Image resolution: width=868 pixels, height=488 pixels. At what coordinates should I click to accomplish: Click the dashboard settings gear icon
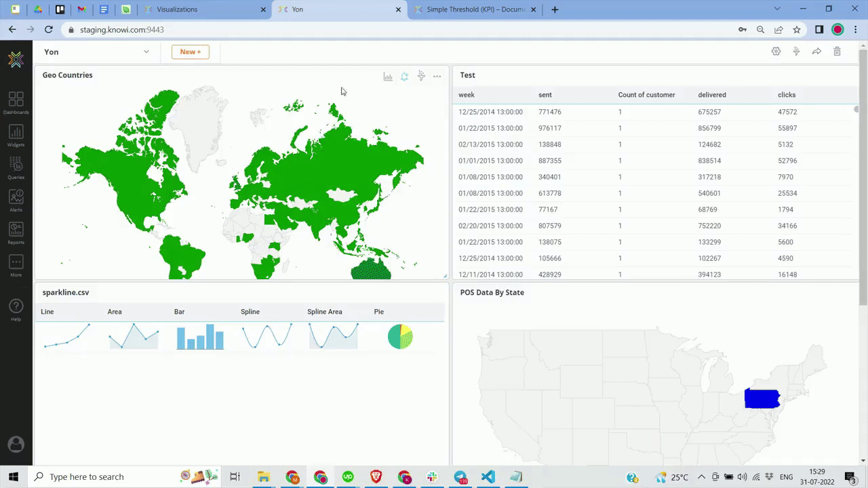click(x=776, y=52)
